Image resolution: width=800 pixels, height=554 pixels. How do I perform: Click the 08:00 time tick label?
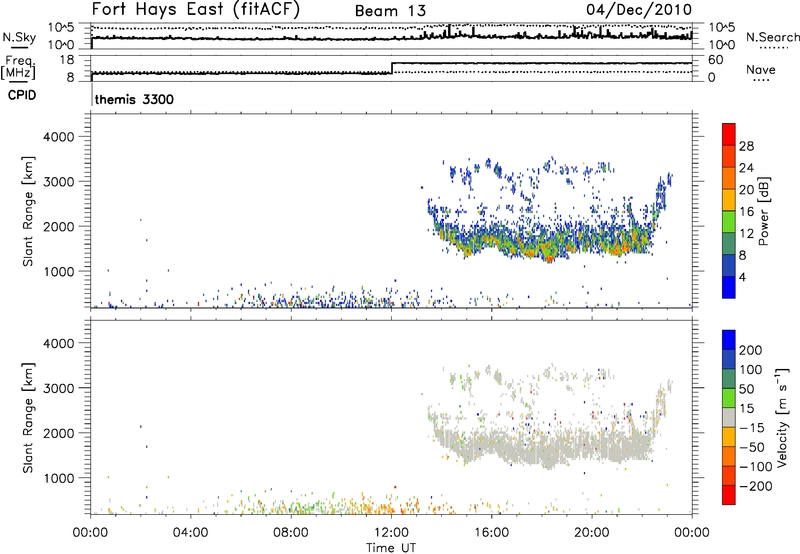coord(291,533)
